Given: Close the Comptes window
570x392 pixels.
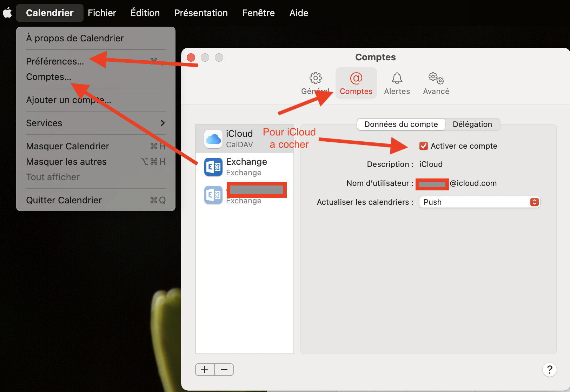Looking at the screenshot, I should click(191, 58).
